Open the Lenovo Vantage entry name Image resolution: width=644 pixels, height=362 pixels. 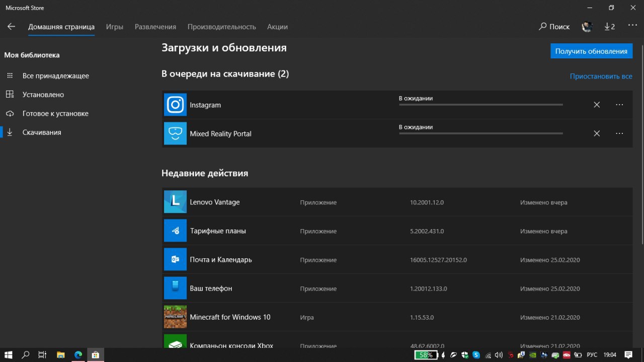click(x=215, y=202)
